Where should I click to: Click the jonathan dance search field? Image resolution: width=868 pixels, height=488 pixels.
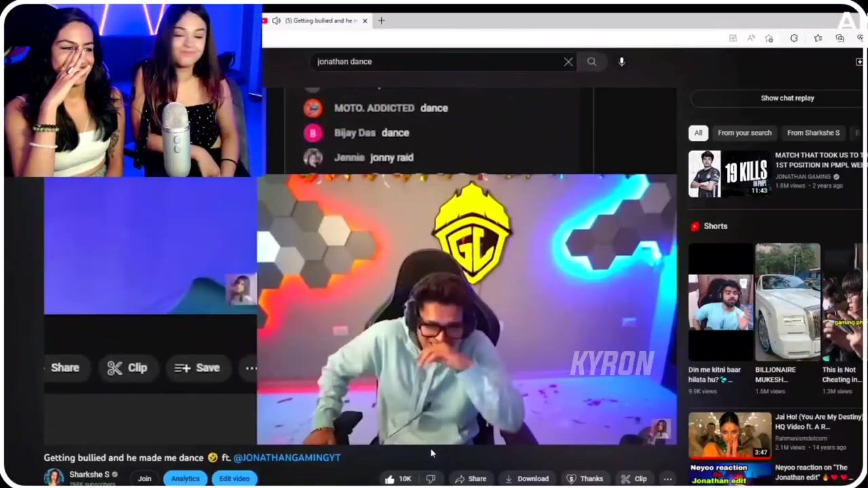click(434, 62)
